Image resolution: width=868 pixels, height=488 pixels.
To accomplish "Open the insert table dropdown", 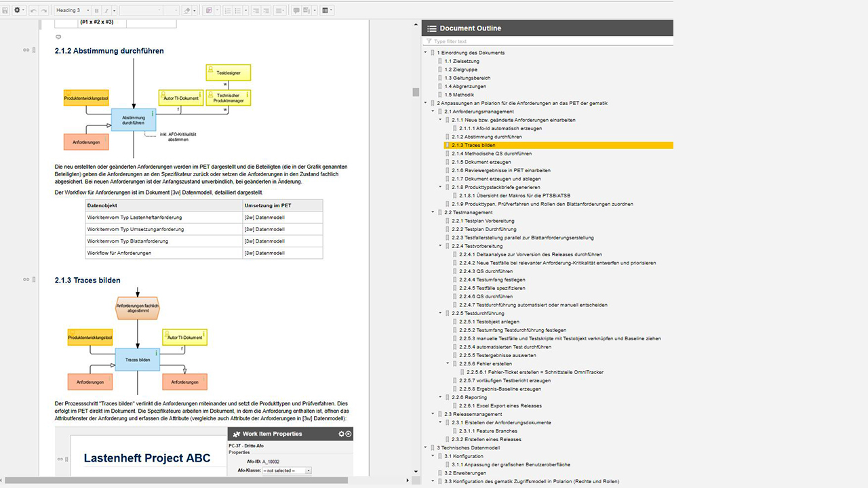I will tap(327, 10).
